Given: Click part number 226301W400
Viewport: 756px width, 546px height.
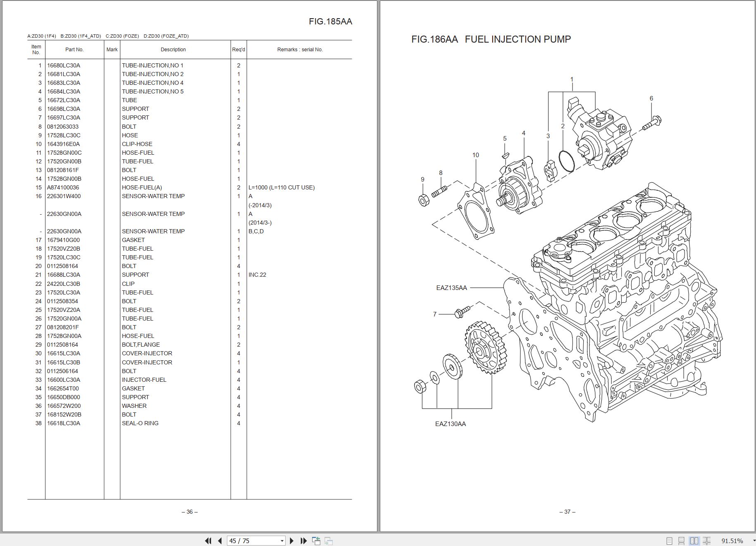Looking at the screenshot, I should 64,196.
